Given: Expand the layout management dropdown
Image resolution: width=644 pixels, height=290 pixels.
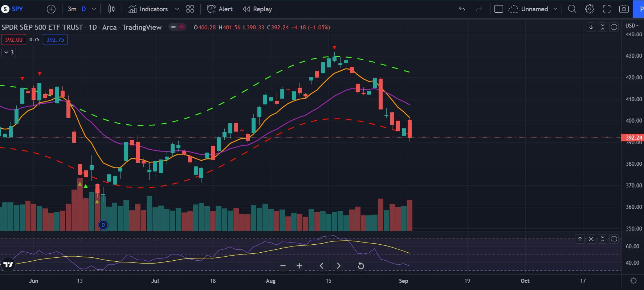Looking at the screenshot, I should click(x=555, y=9).
